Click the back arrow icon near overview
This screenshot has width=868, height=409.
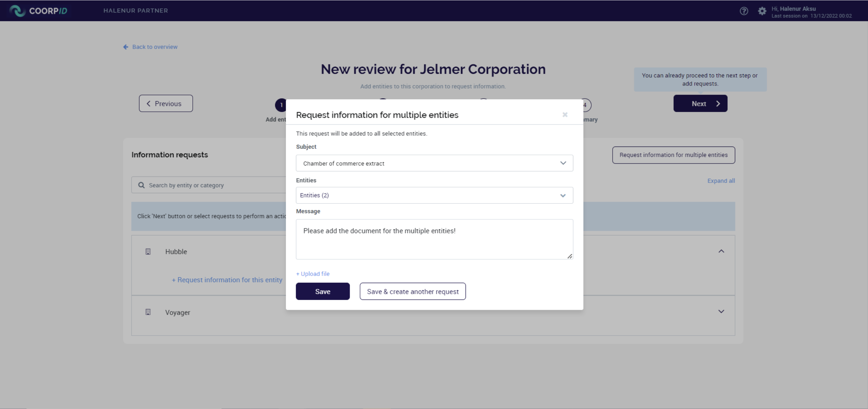[126, 47]
